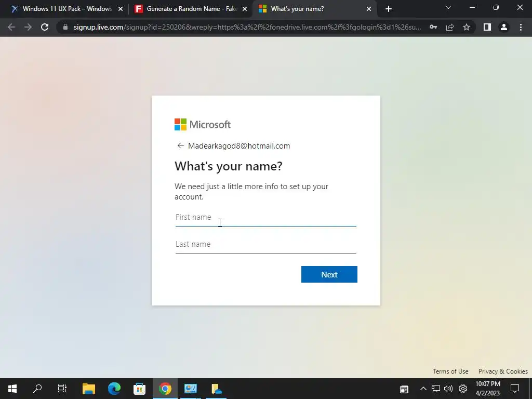Image resolution: width=532 pixels, height=399 pixels.
Task: Open a new tab with the plus button
Action: tap(389, 9)
